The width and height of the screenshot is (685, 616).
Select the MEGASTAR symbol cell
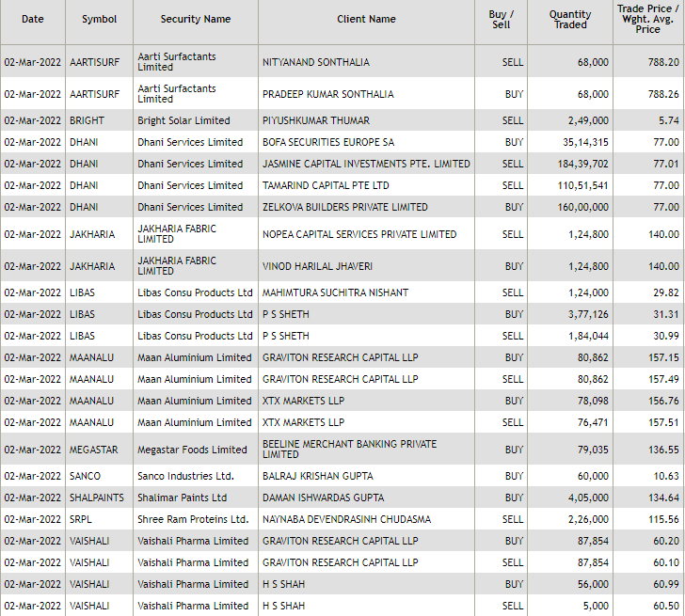pyautogui.click(x=94, y=450)
